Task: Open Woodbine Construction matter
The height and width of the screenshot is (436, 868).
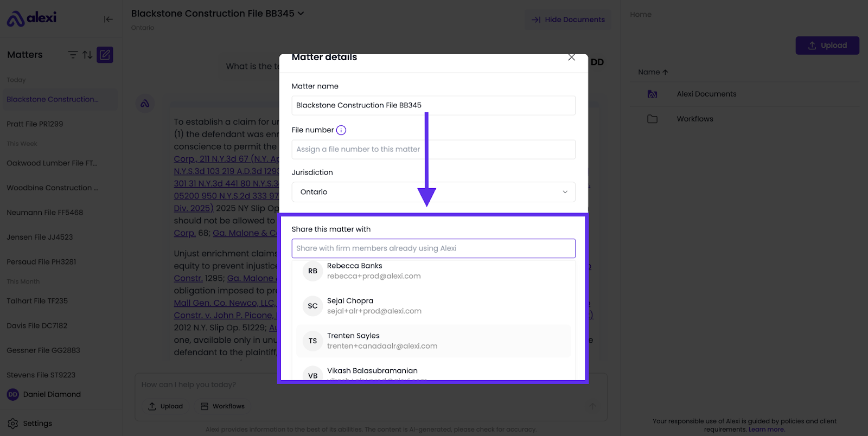Action: (52, 188)
